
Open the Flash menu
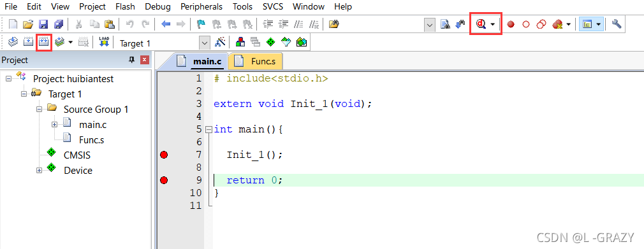pyautogui.click(x=125, y=6)
